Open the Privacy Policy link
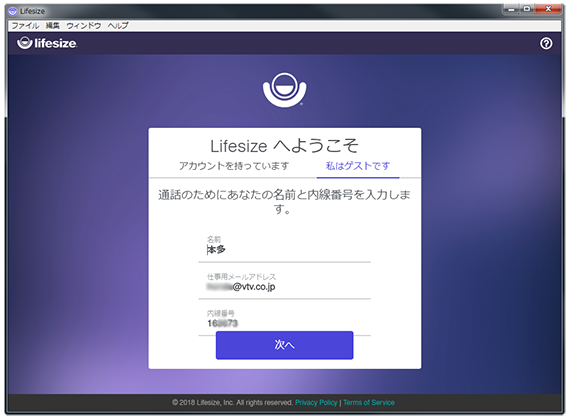This screenshot has height=417, width=567. [316, 403]
